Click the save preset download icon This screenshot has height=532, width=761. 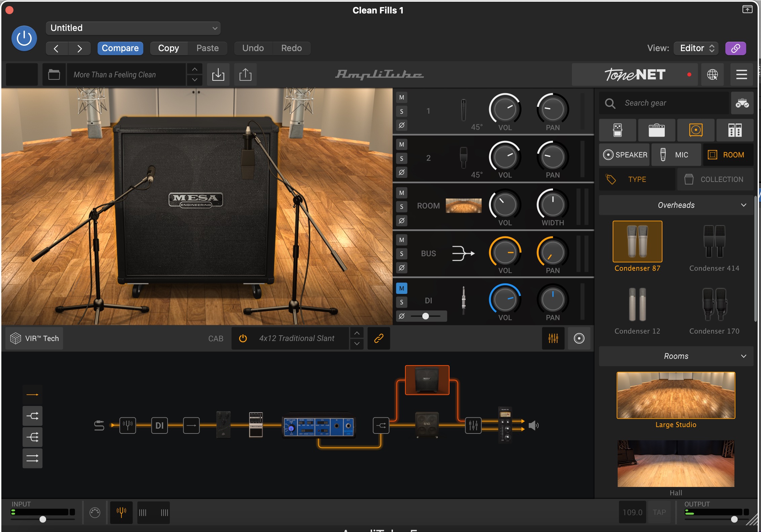tap(218, 74)
